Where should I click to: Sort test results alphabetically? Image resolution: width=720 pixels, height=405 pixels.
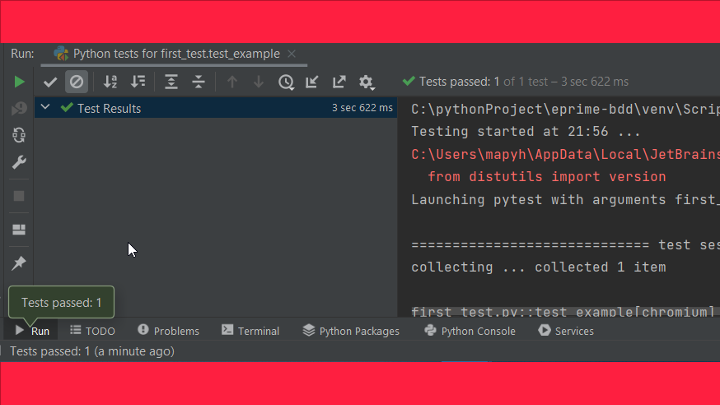pyautogui.click(x=111, y=82)
